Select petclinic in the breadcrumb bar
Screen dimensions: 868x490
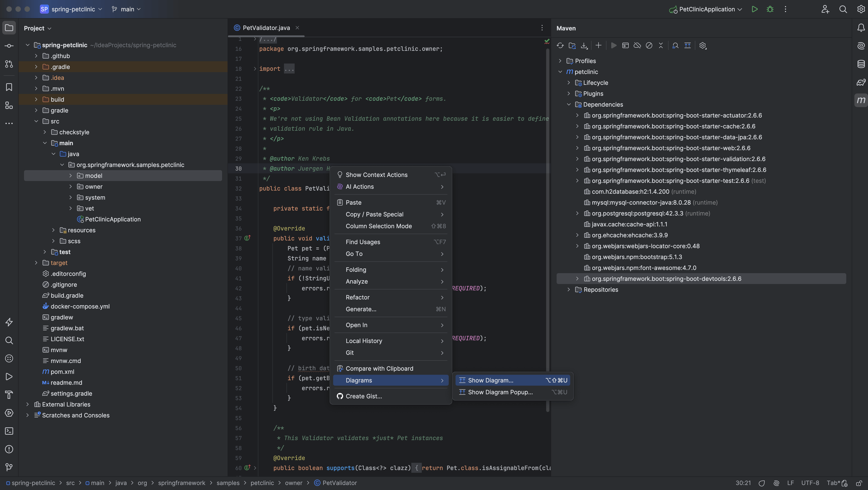[x=262, y=483]
